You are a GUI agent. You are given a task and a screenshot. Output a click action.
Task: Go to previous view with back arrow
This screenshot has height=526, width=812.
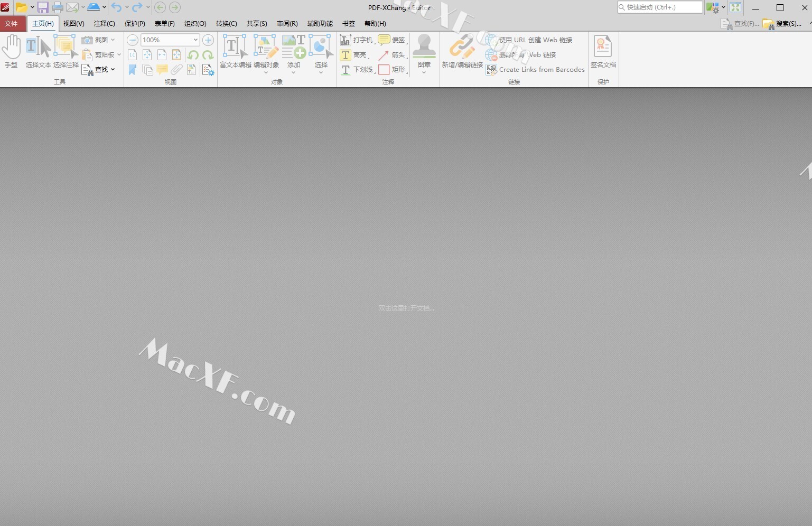click(x=160, y=7)
